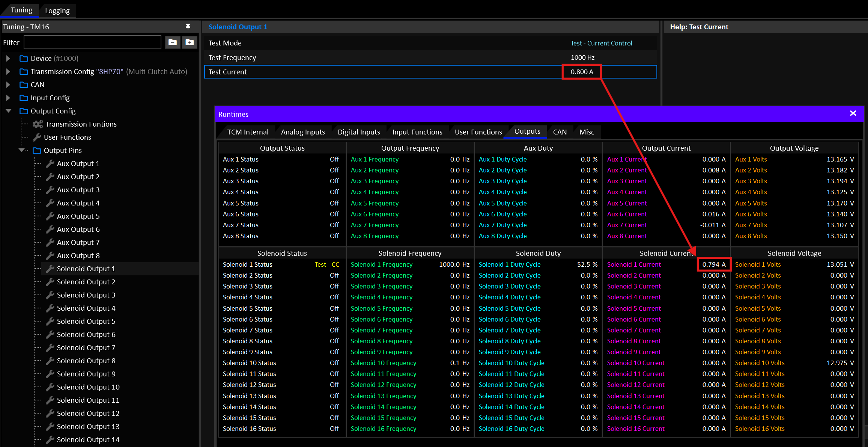The image size is (868, 447).
Task: Click wrench icon next to Aux Output 4
Action: [x=50, y=203]
